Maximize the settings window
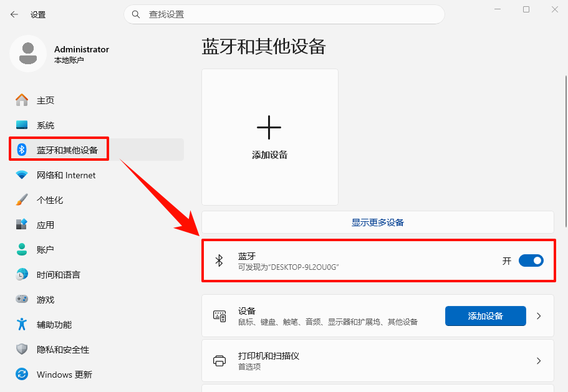 526,9
